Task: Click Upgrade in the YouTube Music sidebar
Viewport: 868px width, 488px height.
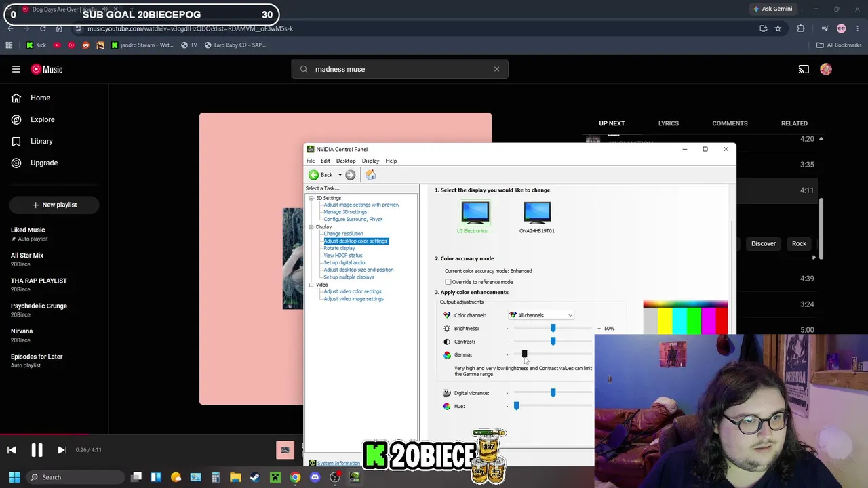Action: tap(44, 163)
